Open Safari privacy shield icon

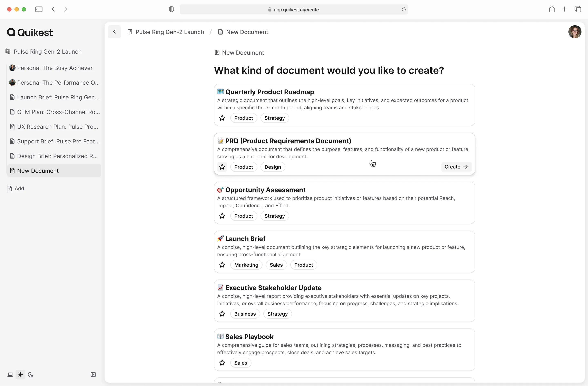[x=171, y=9]
